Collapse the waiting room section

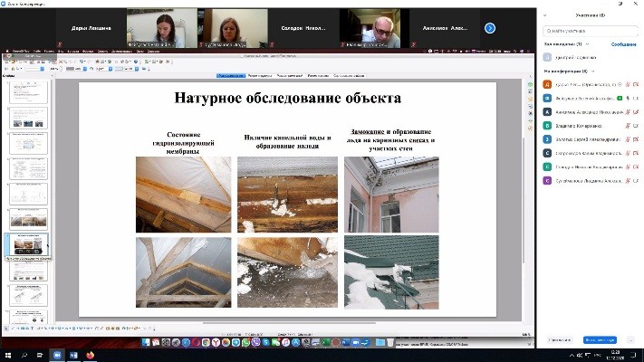[587, 44]
